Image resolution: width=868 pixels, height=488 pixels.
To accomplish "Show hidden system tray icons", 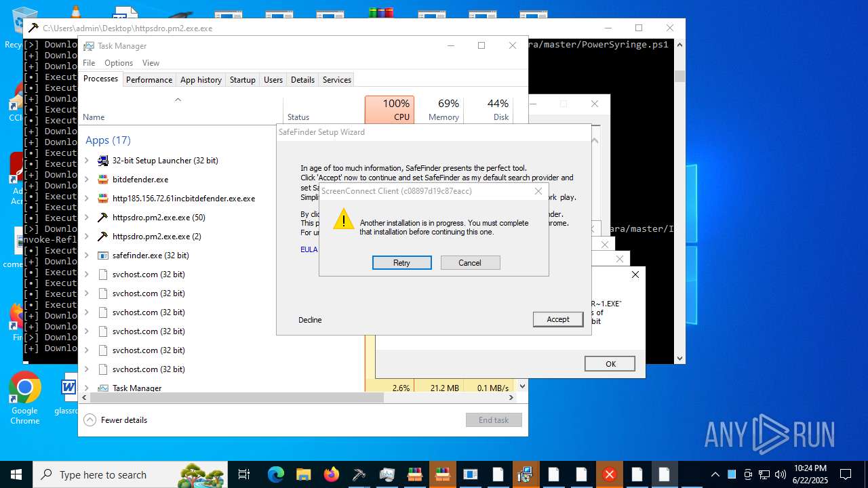I will pyautogui.click(x=715, y=474).
